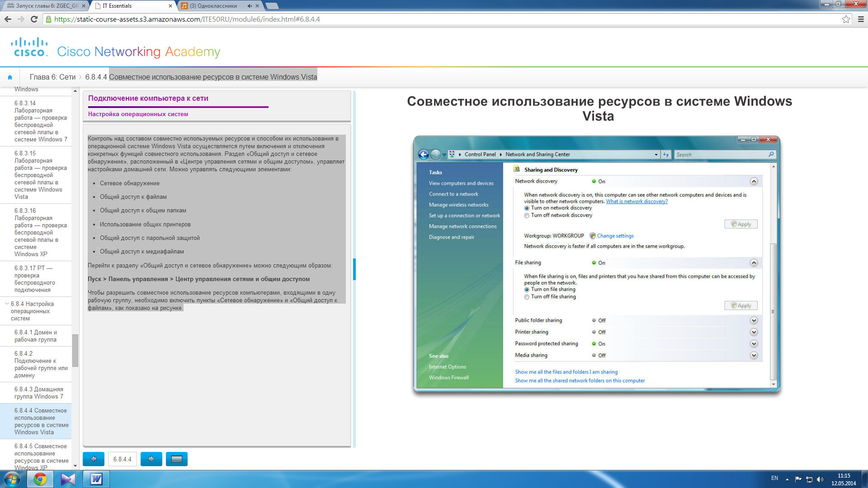Click the course home icon
This screenshot has height=488, width=868.
pyautogui.click(x=10, y=77)
